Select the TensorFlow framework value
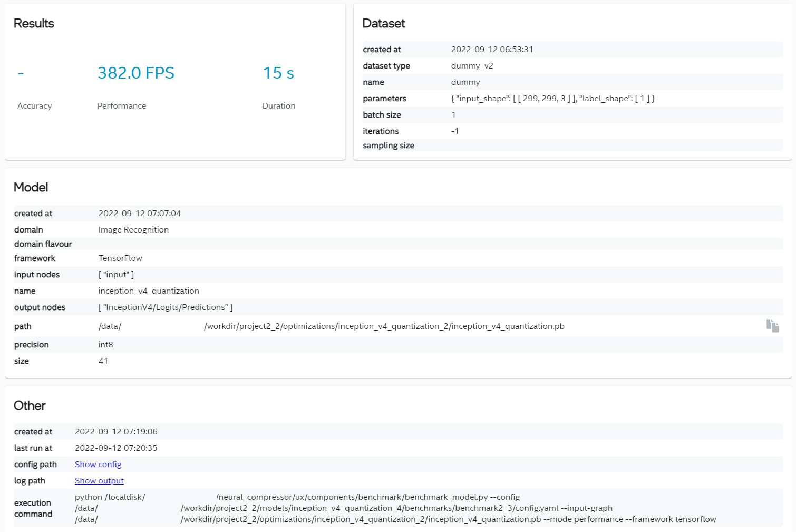Screen dimensions: 796x532 [120, 258]
